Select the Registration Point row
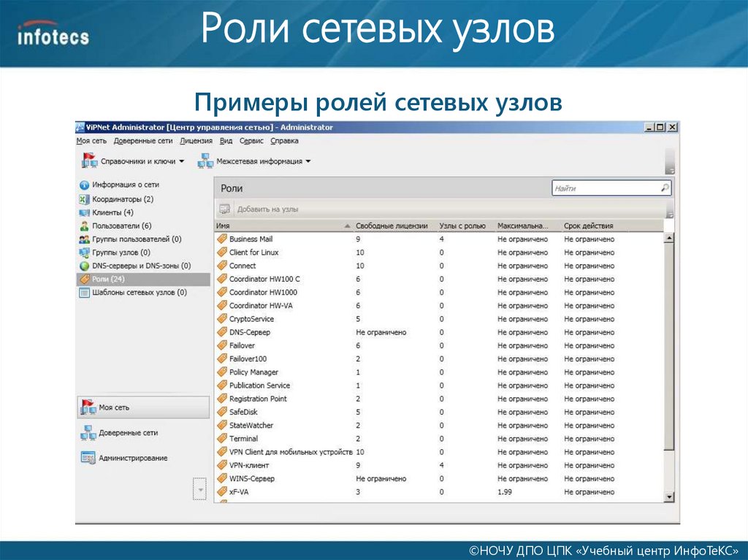Screen dimensions: 748x560 (439, 399)
